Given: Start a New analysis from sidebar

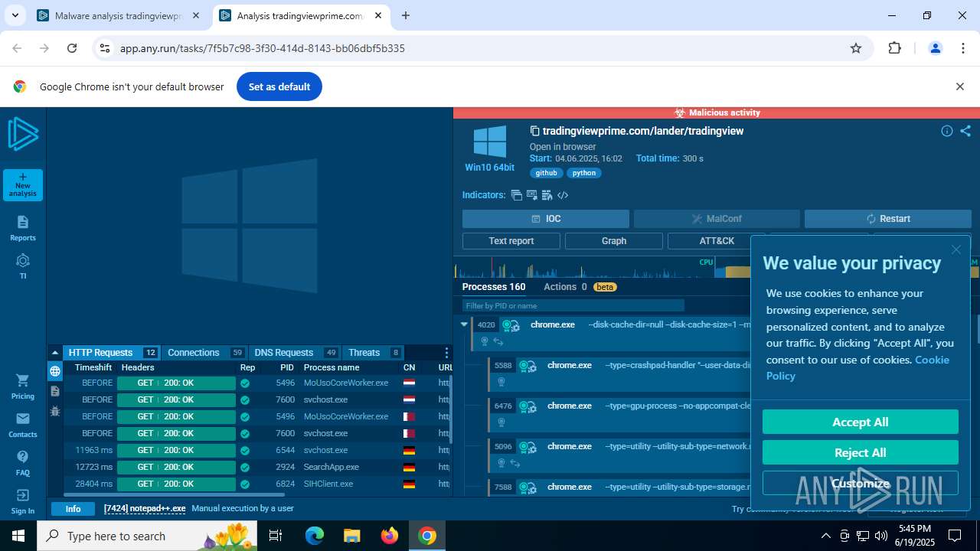Looking at the screenshot, I should 23,184.
